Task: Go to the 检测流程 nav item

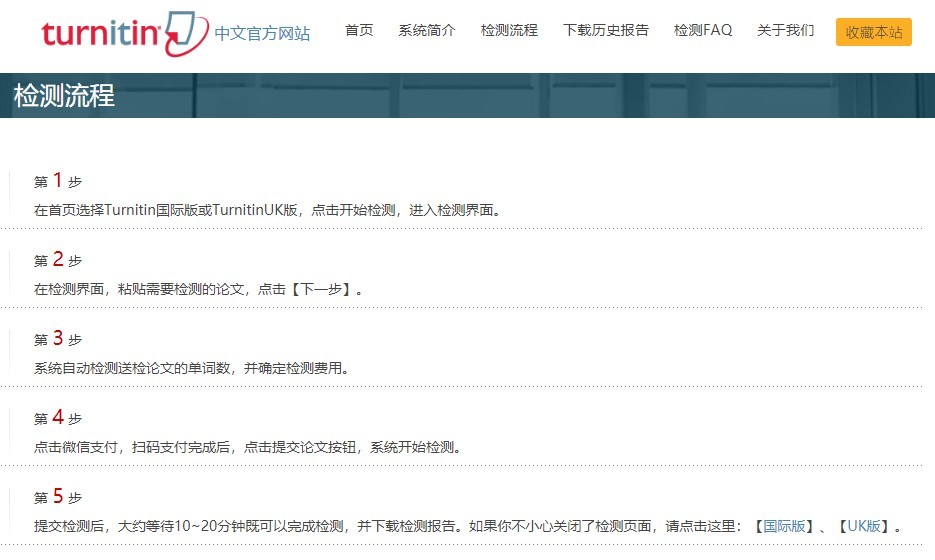Action: click(x=509, y=30)
